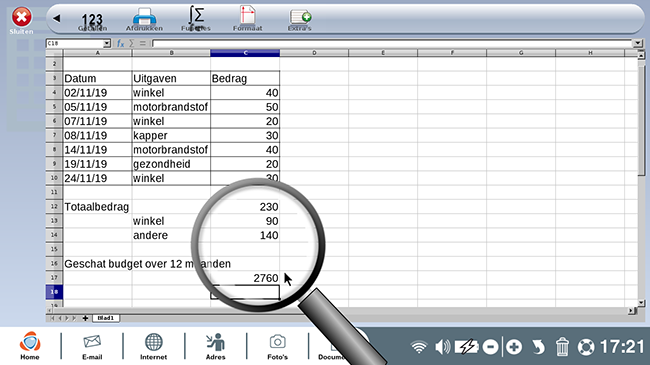
Task: Add a new sheet with plus button
Action: tap(85, 318)
